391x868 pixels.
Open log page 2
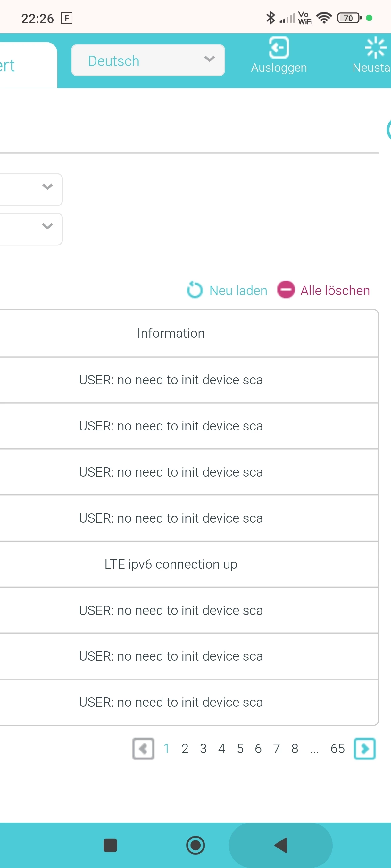(185, 749)
